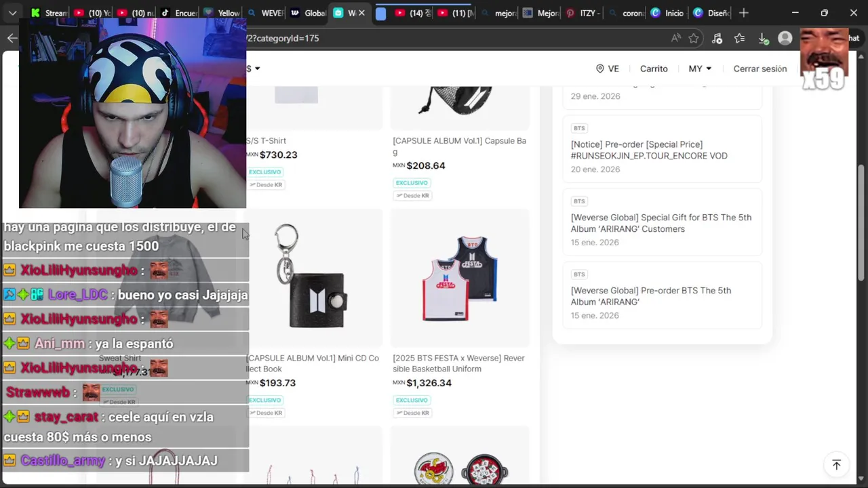Click the Castillo_army chat username

[63, 460]
